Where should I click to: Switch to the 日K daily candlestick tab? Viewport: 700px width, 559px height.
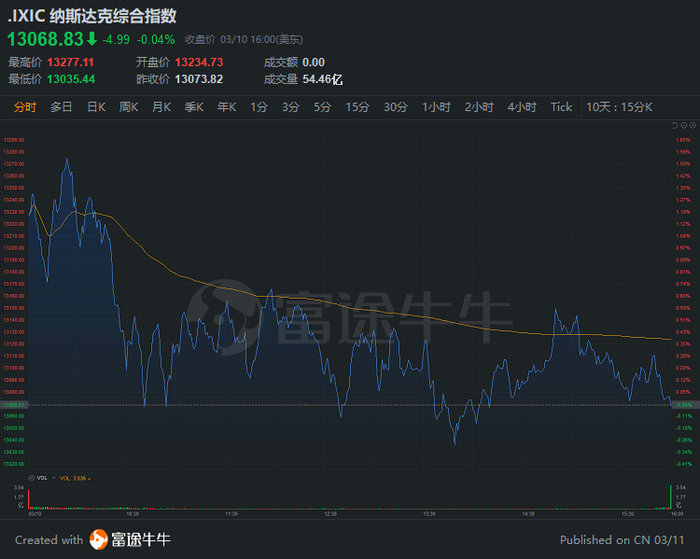point(96,107)
